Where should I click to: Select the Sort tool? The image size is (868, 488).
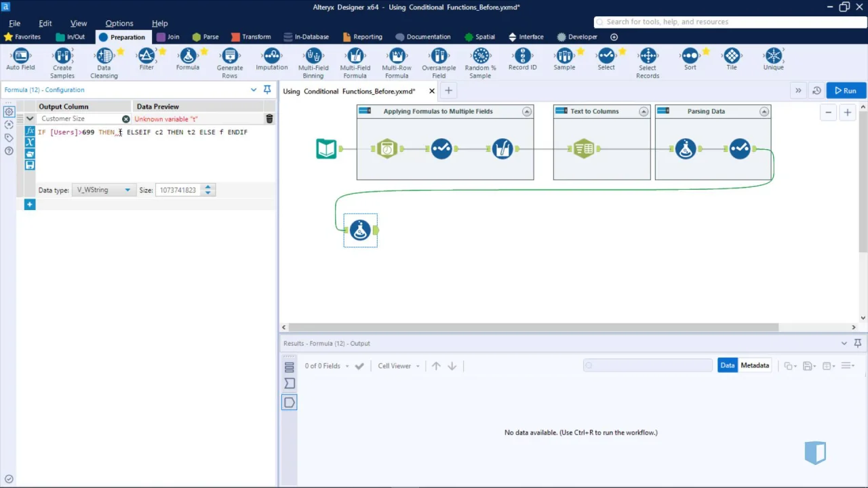690,60
